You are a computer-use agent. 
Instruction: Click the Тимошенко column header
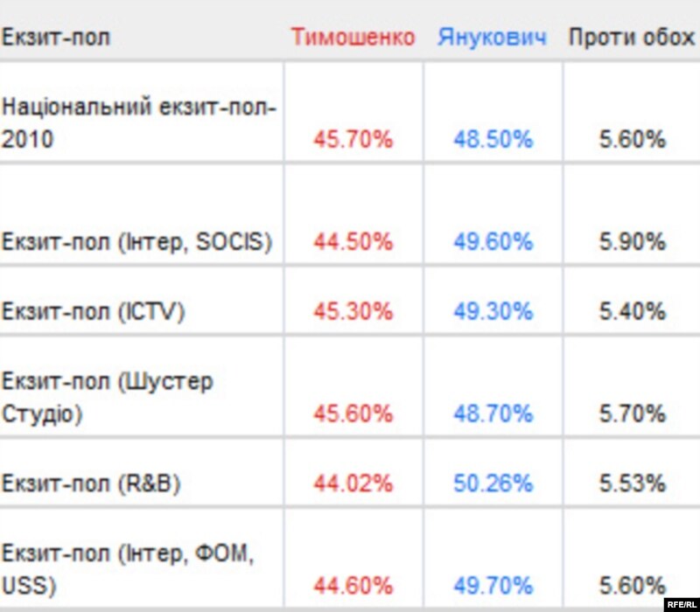[353, 38]
